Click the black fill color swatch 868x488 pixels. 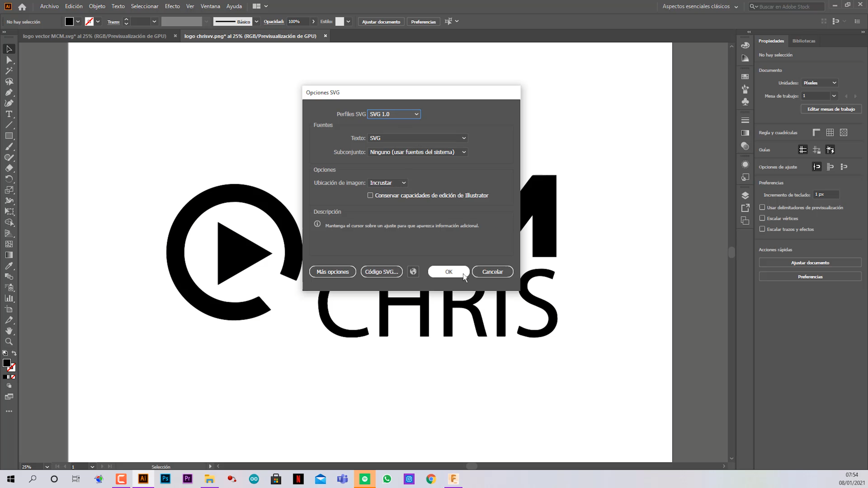coord(69,22)
